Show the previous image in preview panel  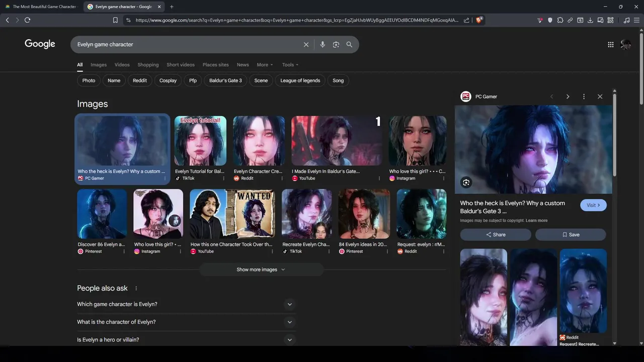pyautogui.click(x=551, y=97)
